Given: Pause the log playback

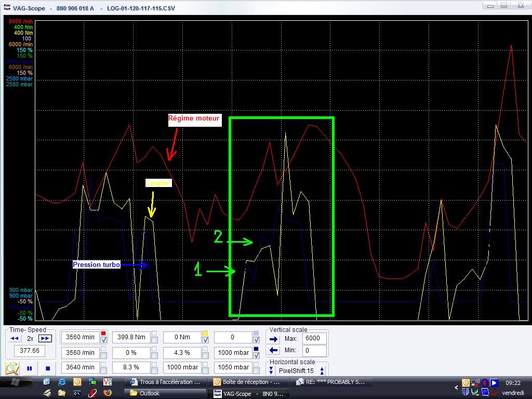Looking at the screenshot, I should coord(30,368).
